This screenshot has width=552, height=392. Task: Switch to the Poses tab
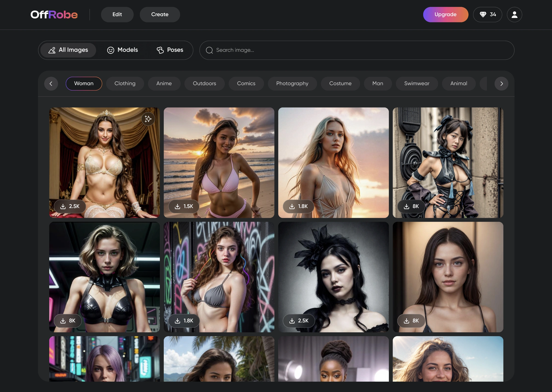[170, 50]
